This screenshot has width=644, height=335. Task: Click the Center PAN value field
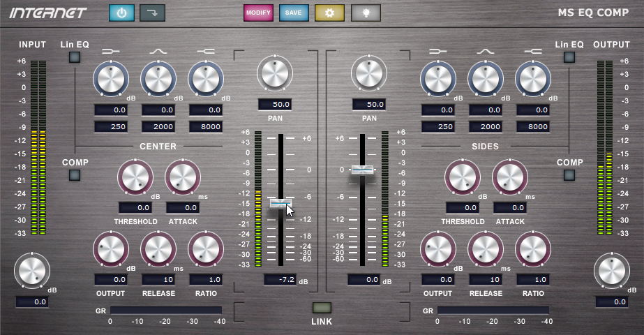[274, 105]
